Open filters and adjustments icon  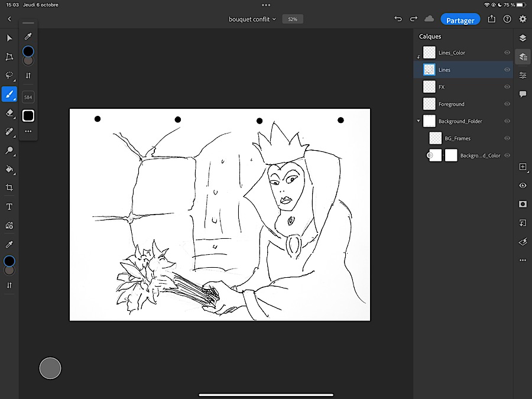[x=523, y=242]
